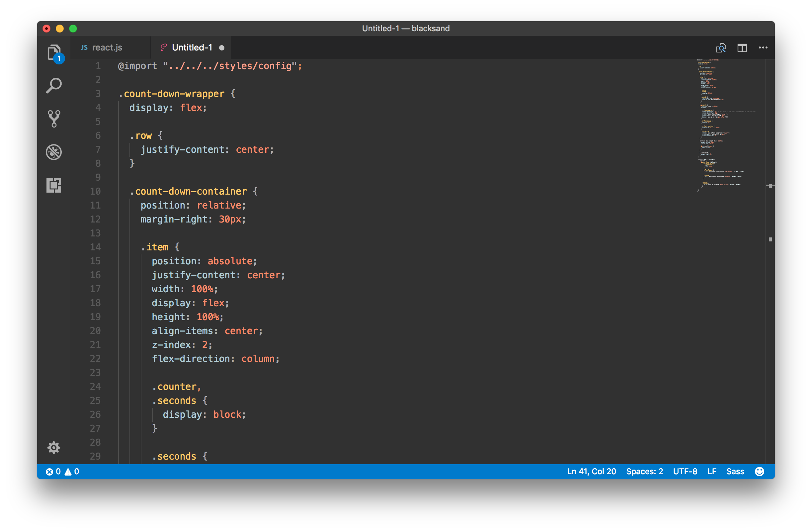Click Ln 41, Col 20 indicator
This screenshot has width=812, height=532.
(x=591, y=471)
